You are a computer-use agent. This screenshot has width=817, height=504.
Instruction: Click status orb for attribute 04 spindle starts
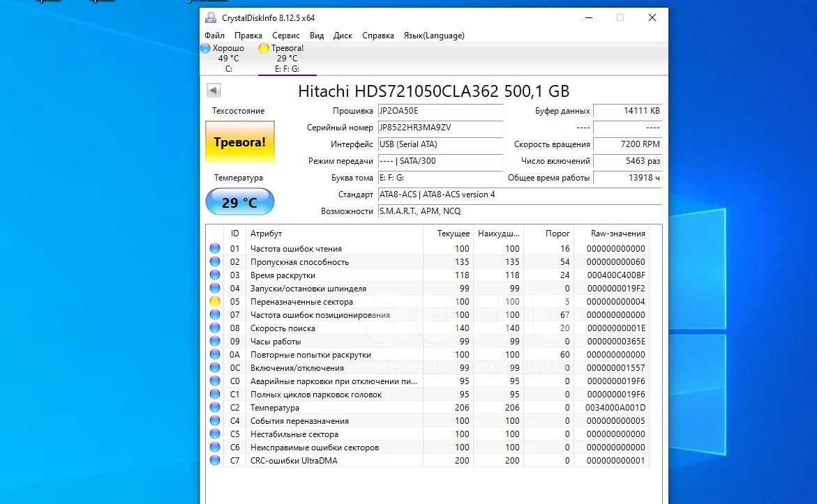coord(215,288)
